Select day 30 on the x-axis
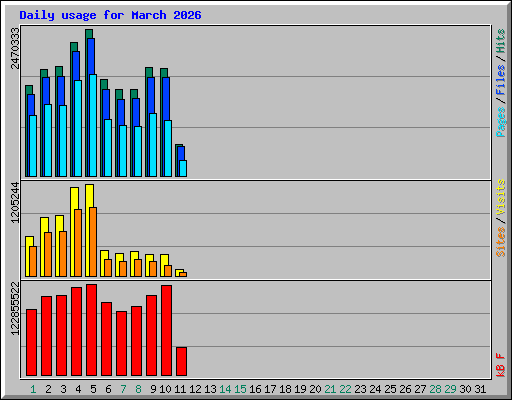 [x=465, y=389]
